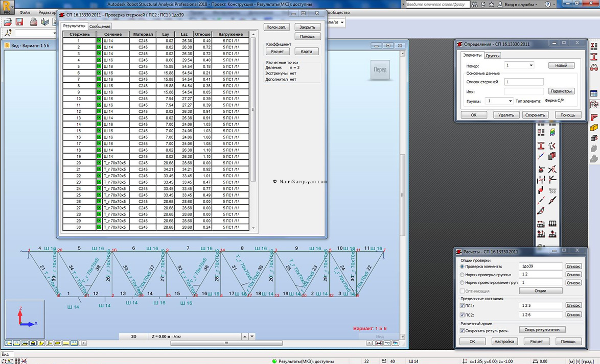Select the Нормы проектирование груп radio button

tap(462, 282)
